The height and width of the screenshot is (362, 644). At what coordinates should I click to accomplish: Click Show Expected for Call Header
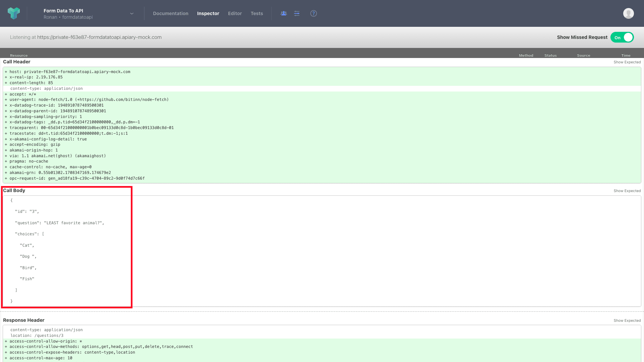(x=627, y=62)
